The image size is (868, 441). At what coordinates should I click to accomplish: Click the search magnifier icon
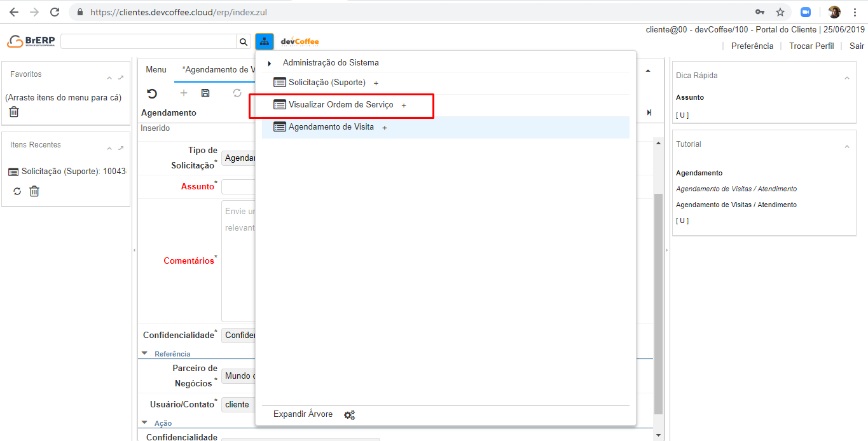click(x=244, y=42)
